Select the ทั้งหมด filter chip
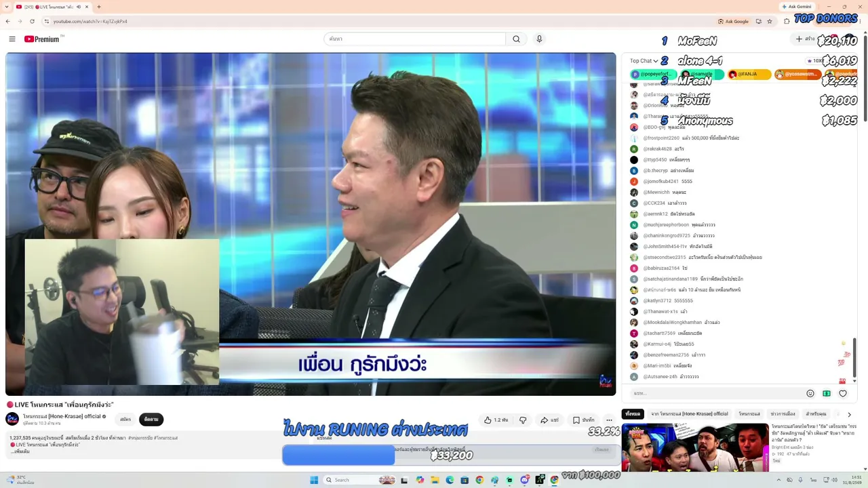Screen dimensions: 868x488 tap(633, 413)
